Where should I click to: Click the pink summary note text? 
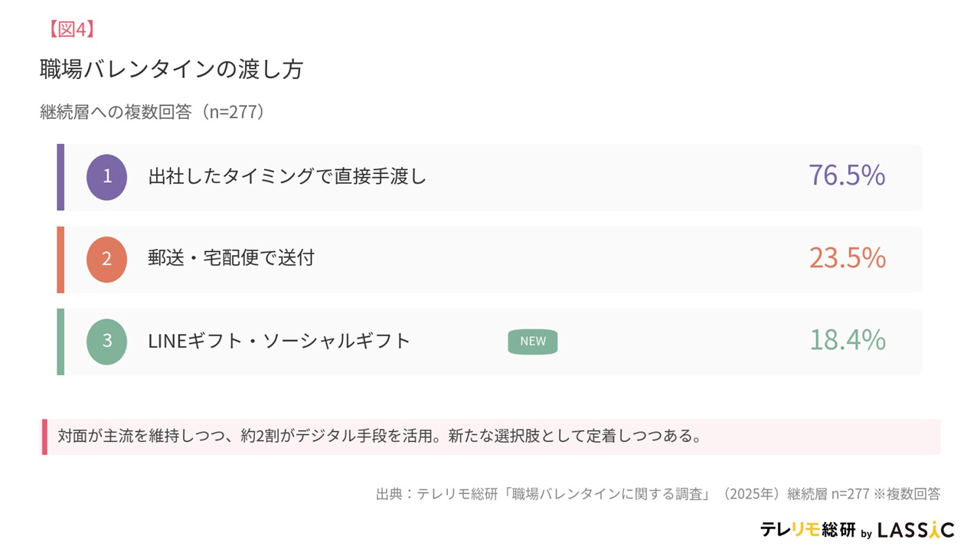(x=380, y=436)
